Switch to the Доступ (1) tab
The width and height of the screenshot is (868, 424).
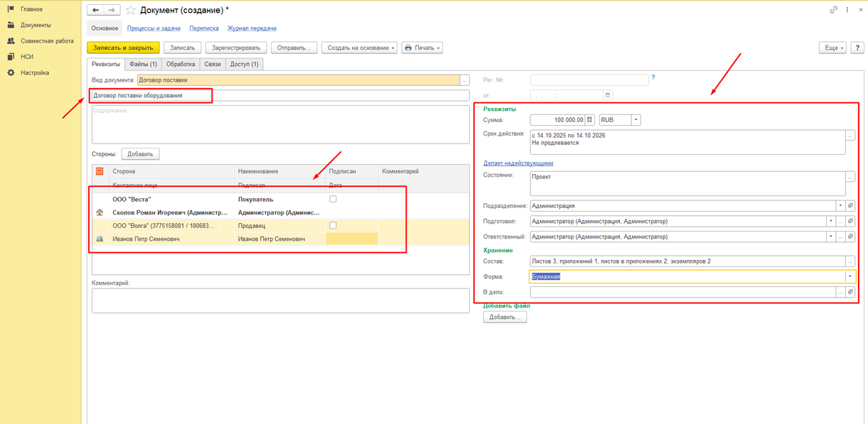(x=245, y=64)
